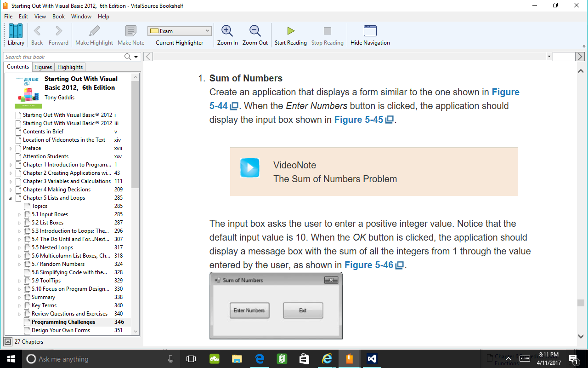
Task: Launch Microsoft Edge from the taskbar
Action: (x=259, y=359)
